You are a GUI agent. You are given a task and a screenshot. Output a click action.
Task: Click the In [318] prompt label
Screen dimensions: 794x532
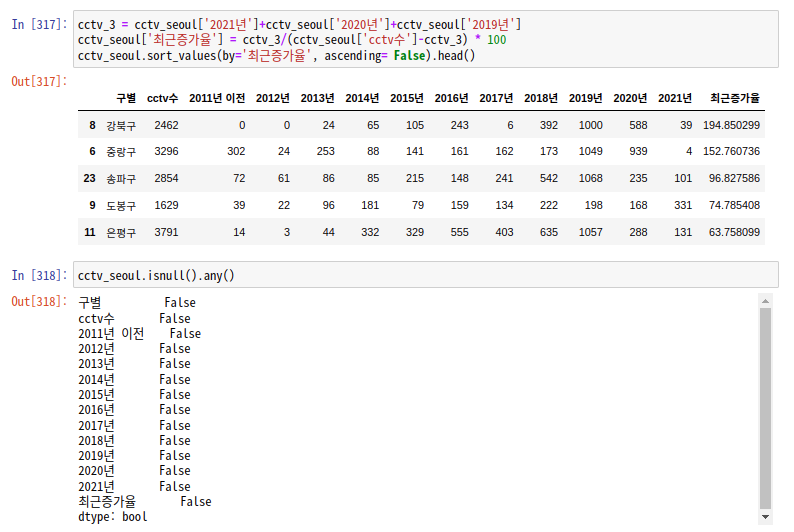[x=39, y=275]
